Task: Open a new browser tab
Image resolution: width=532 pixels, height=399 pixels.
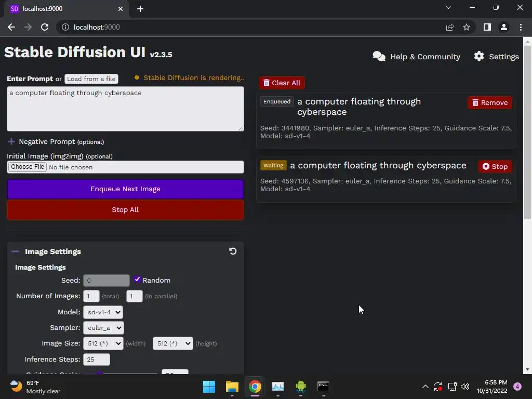Action: 140,9
